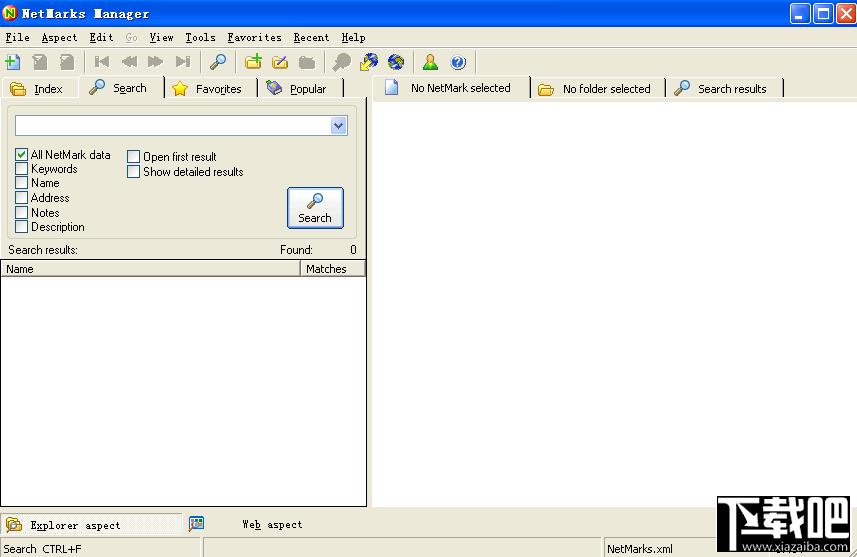The height and width of the screenshot is (557, 857).
Task: Click the second greyed document icon in toolbar
Action: coord(67,62)
